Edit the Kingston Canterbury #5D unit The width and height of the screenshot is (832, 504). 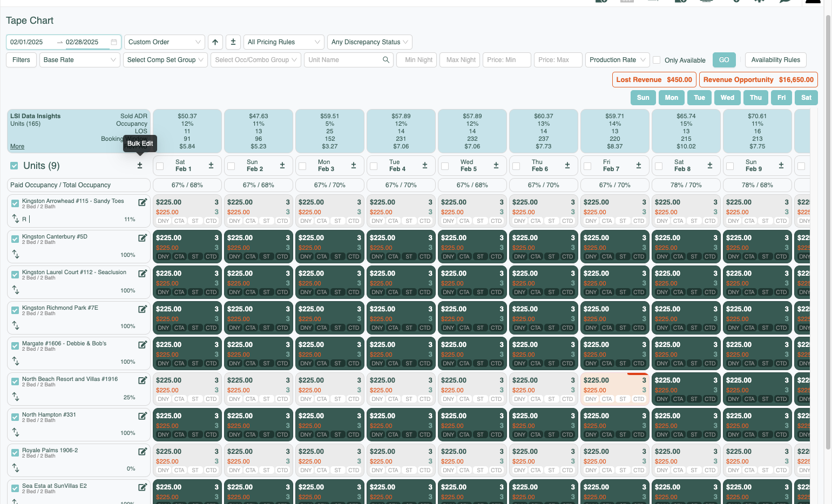pos(143,238)
